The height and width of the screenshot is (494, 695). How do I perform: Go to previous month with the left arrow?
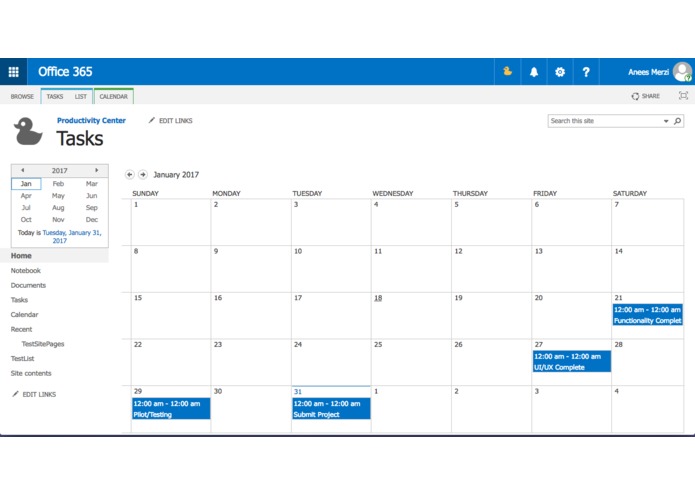(x=129, y=175)
